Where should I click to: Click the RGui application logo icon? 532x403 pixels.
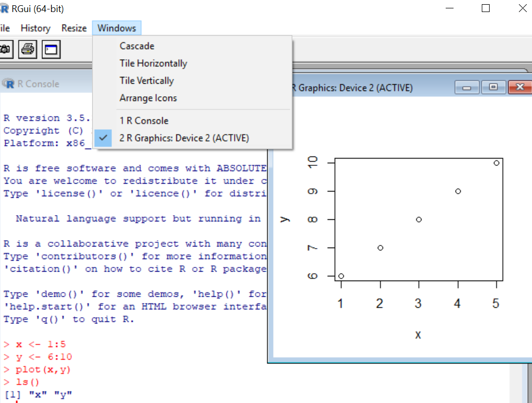(x=4, y=8)
